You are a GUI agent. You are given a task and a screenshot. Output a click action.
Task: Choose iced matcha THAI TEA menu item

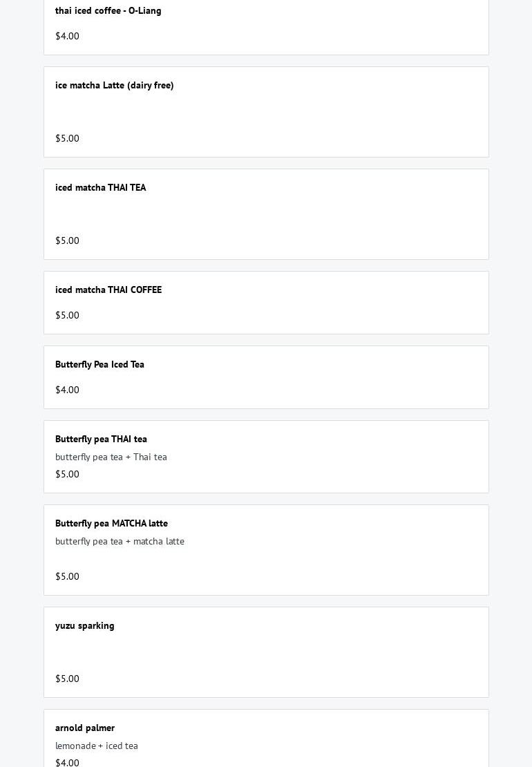pos(266,214)
